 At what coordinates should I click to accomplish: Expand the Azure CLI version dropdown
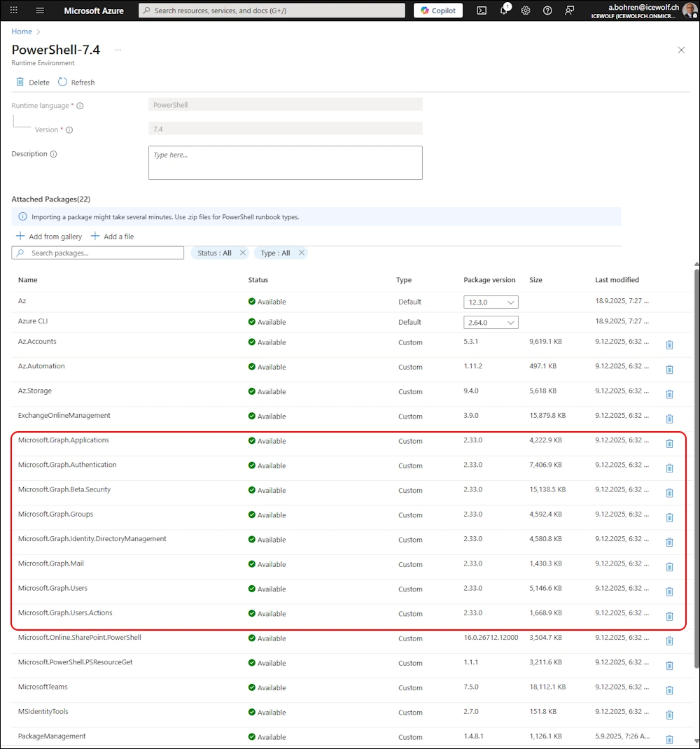[x=491, y=323]
